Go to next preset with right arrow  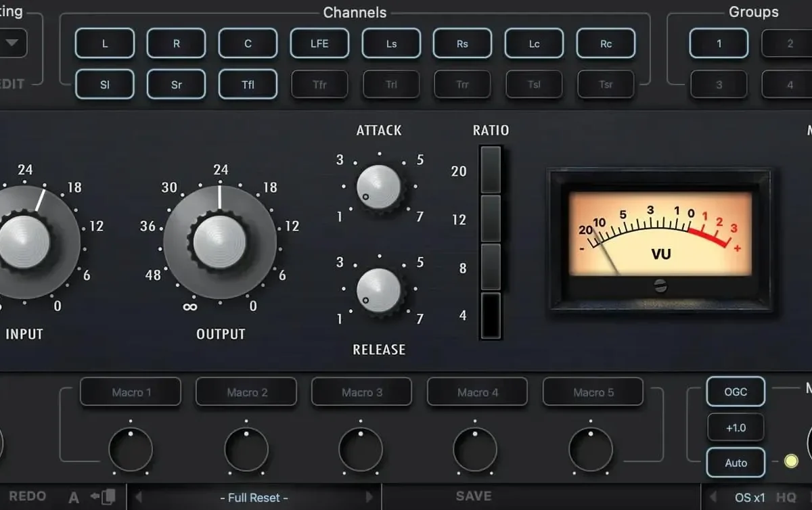click(x=369, y=497)
